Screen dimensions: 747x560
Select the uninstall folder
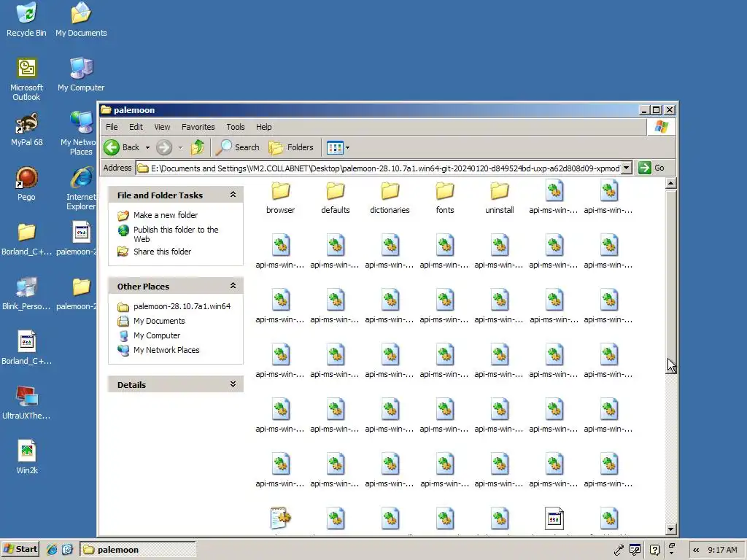[499, 198]
